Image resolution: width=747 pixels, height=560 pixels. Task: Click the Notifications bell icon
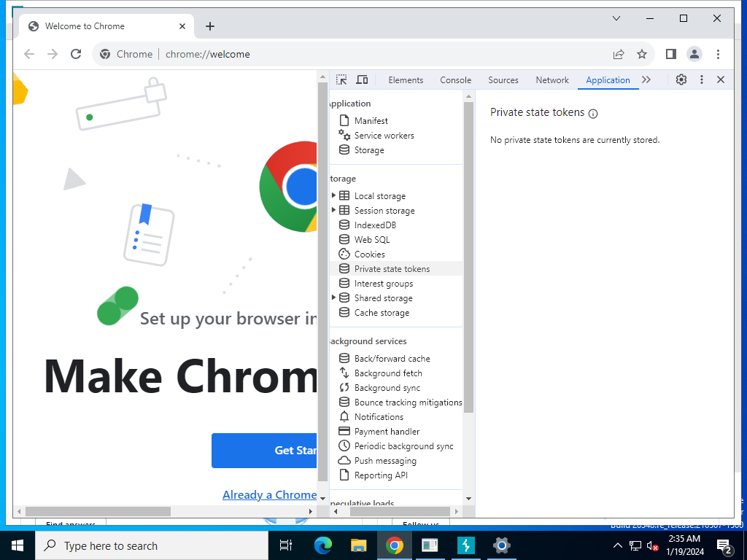(x=344, y=416)
